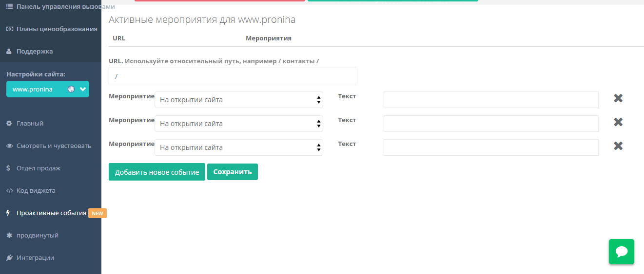The height and width of the screenshot is (274, 644).
Task: Open the Интеграции section
Action: pyautogui.click(x=35, y=258)
